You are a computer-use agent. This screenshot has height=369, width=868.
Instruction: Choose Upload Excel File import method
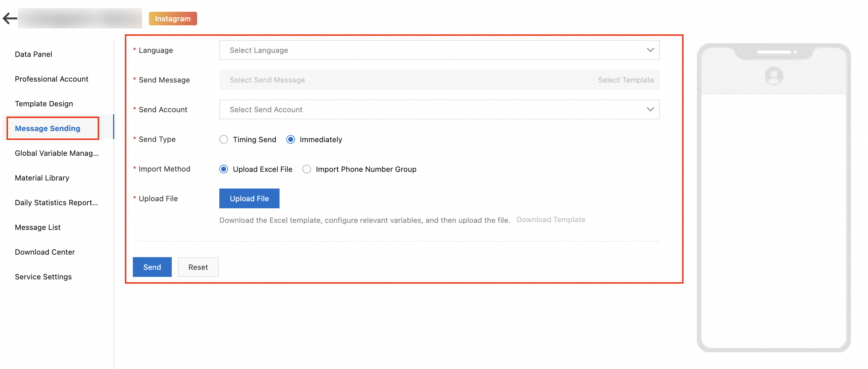click(x=224, y=169)
